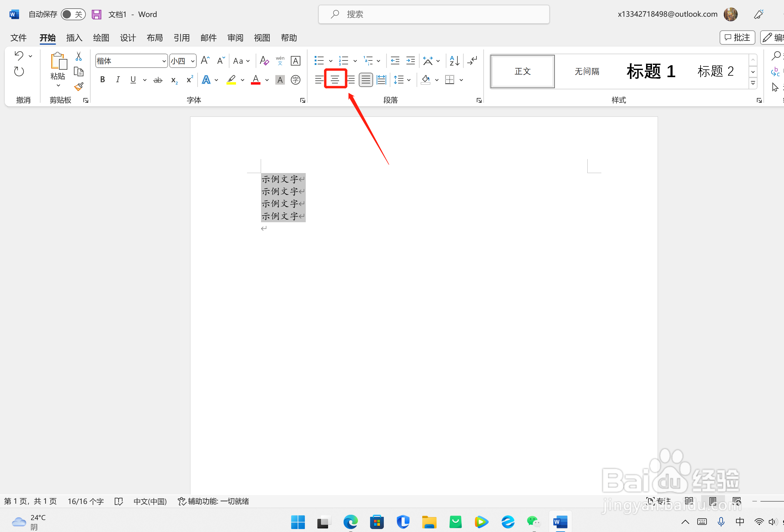Center the selected text
The width and height of the screenshot is (784, 532).
point(335,80)
